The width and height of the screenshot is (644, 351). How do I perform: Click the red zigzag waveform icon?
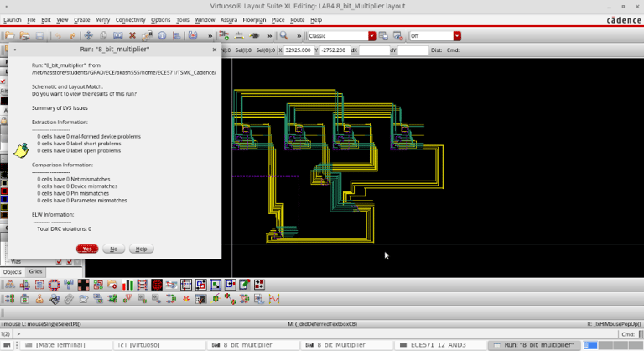click(274, 299)
